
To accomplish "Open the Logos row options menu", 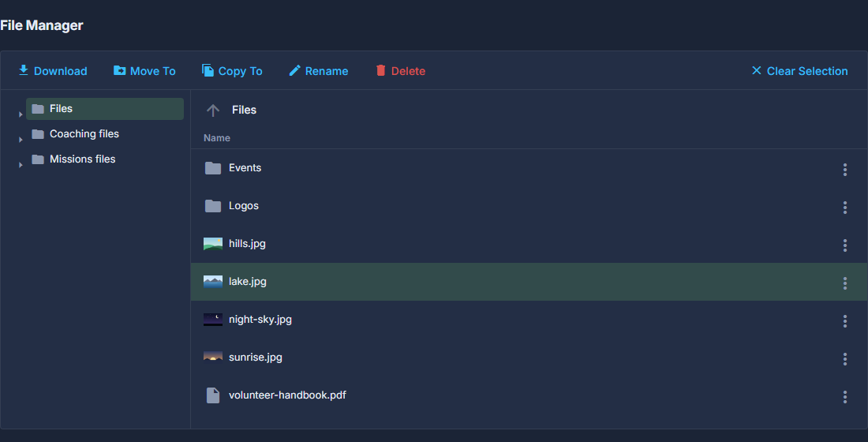I will [x=845, y=207].
